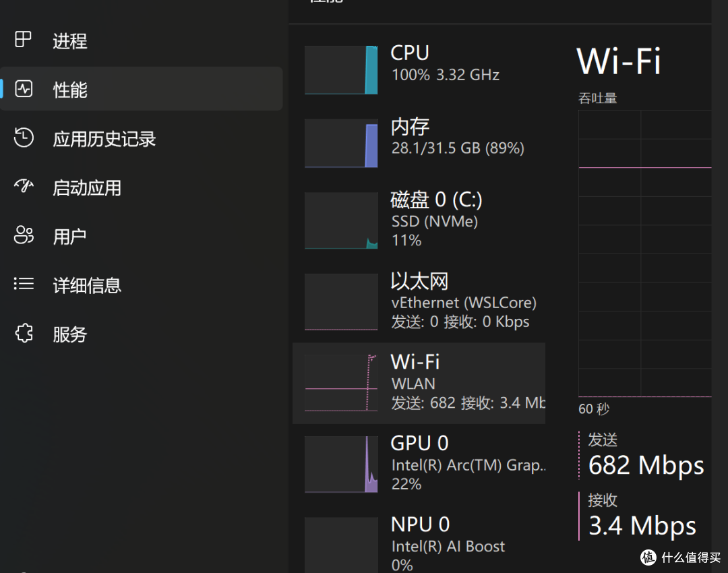
Task: Click the Wi-Fi throughput graph area
Action: tap(645, 253)
